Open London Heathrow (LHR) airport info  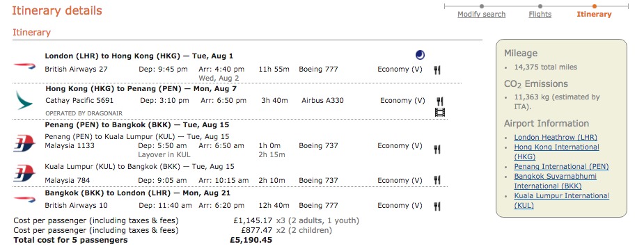(556, 138)
